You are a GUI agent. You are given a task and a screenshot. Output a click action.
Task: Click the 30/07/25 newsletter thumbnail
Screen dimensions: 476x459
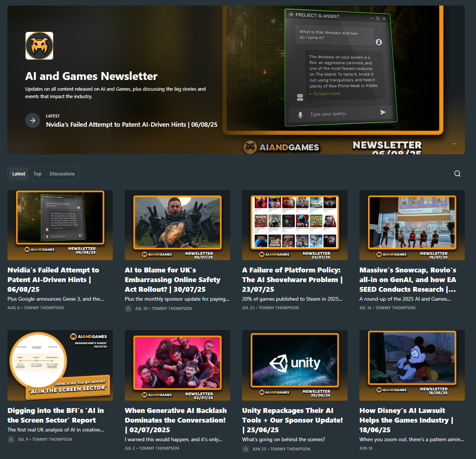click(177, 225)
